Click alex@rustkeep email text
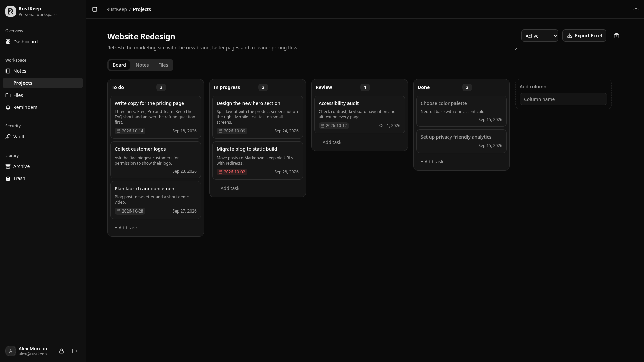This screenshot has height=362, width=644. (x=35, y=354)
